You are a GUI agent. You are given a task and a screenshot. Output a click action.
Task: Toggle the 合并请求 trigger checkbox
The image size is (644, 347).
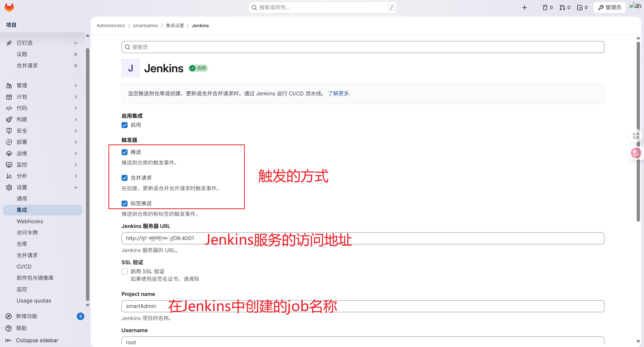pos(125,178)
